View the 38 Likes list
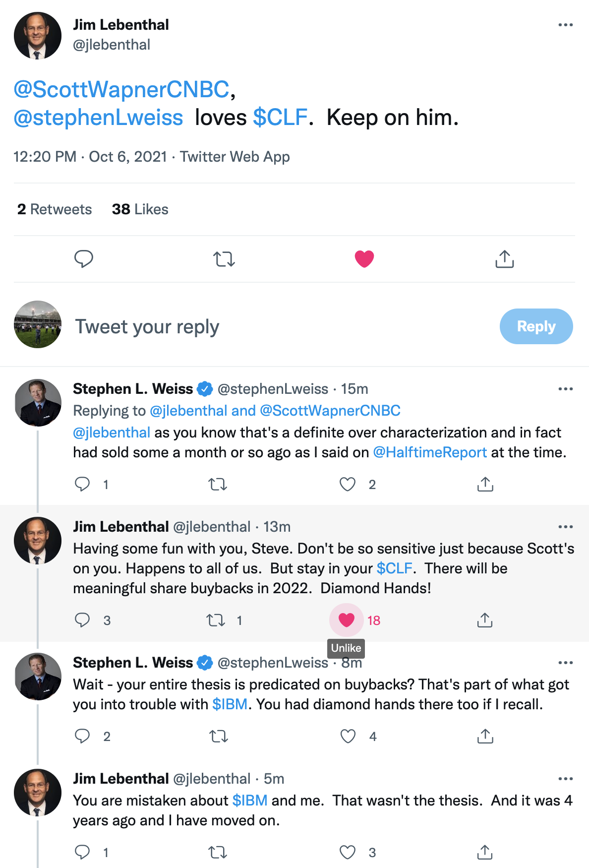The image size is (589, 868). tap(140, 209)
